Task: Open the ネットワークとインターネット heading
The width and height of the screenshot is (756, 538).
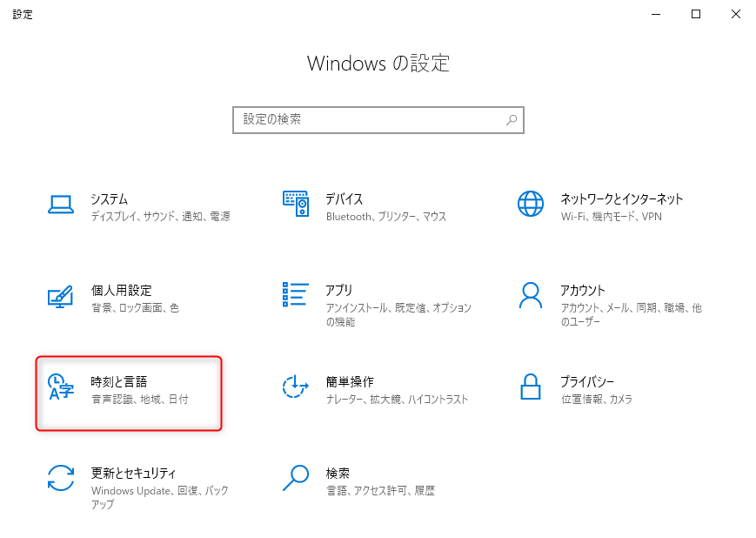Action: [x=621, y=199]
